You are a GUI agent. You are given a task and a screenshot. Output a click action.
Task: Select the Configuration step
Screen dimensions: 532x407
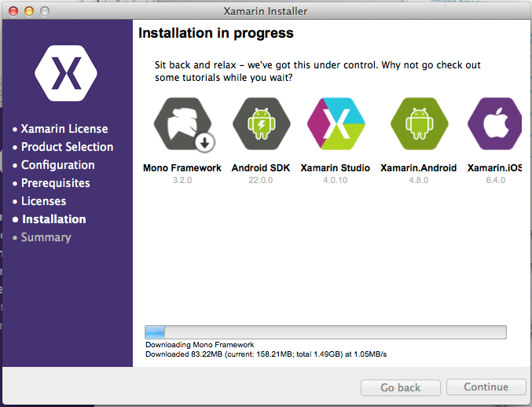coord(53,165)
